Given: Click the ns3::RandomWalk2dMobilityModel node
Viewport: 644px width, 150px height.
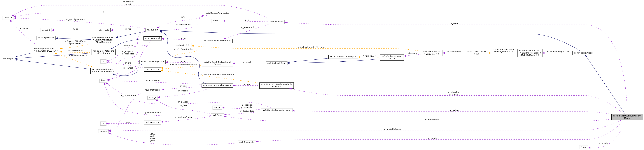Looking at the screenshot, I should (627, 117).
